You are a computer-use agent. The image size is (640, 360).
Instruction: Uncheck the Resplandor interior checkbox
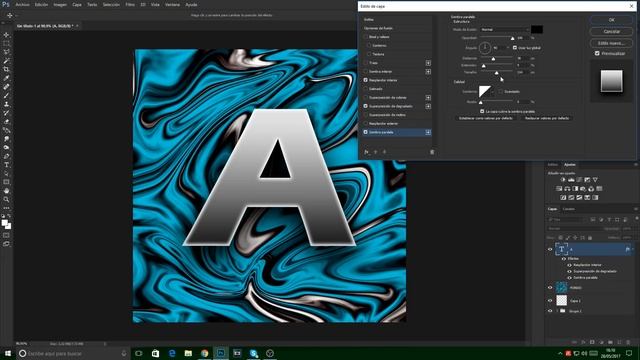coord(366,80)
